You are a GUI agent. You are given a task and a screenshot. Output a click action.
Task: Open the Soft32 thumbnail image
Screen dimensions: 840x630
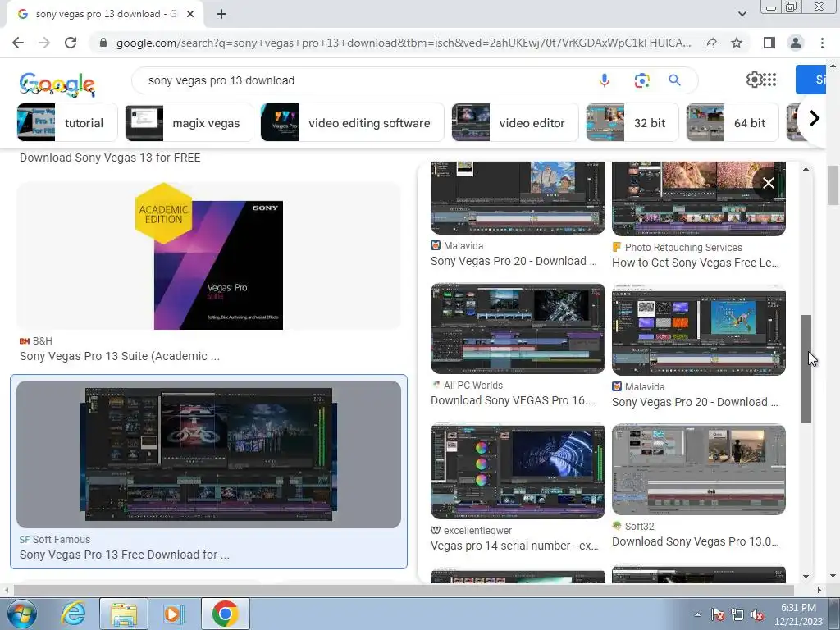[699, 469]
